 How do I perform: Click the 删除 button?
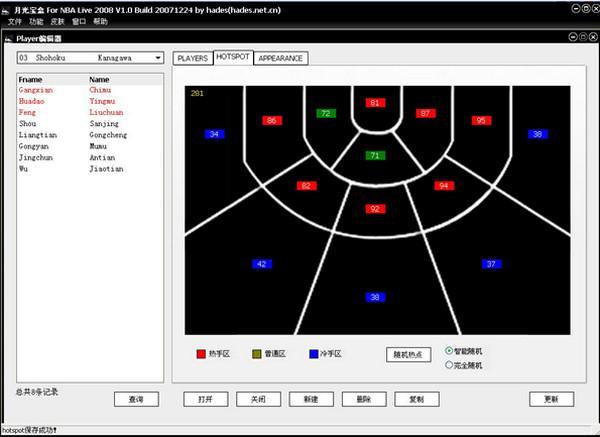[x=364, y=399]
